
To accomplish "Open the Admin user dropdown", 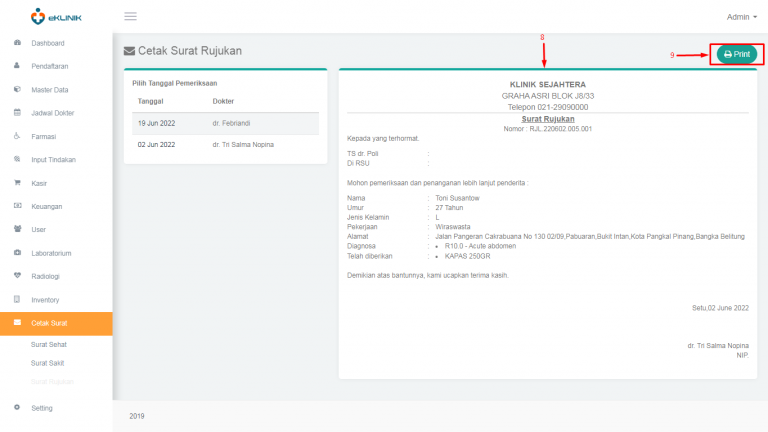I will coord(742,17).
